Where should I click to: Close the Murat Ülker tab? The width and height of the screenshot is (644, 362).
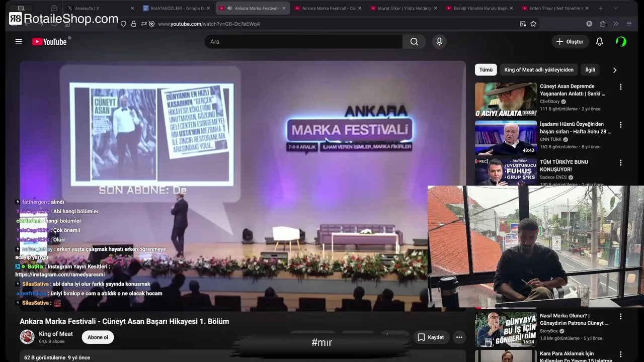click(x=435, y=8)
